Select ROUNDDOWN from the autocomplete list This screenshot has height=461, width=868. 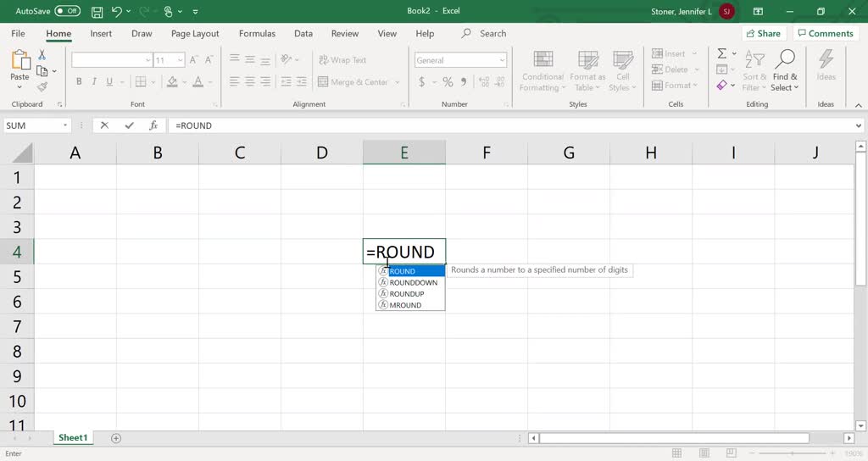tap(413, 282)
